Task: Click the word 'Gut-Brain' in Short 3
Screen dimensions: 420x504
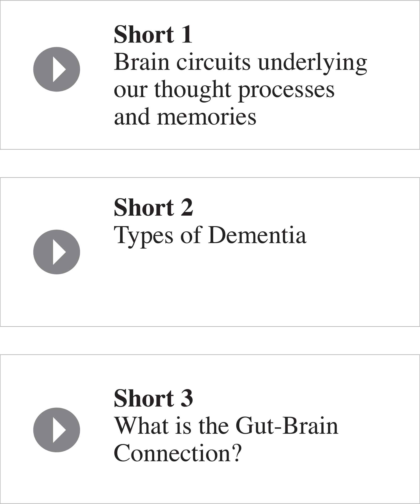Action: 287,426
